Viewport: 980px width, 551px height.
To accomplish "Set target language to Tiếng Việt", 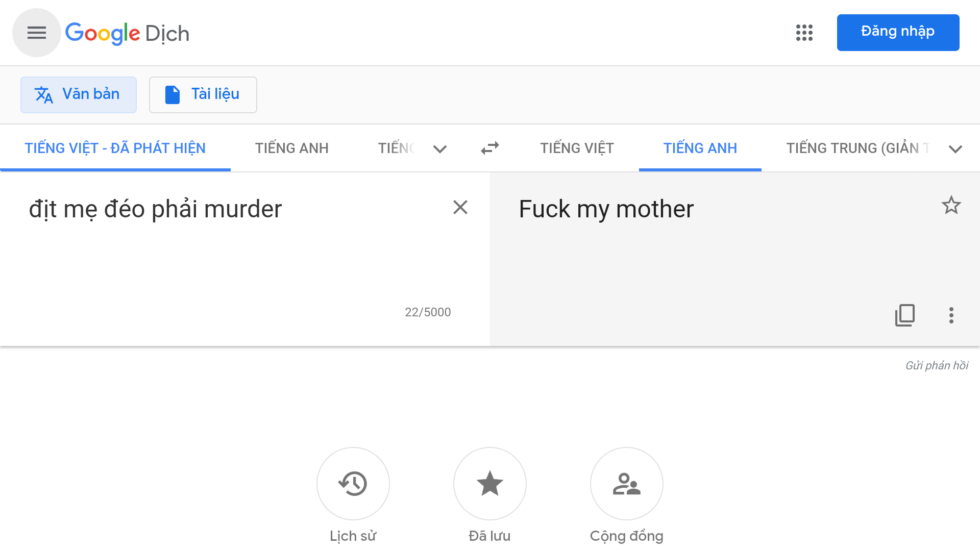I will [577, 148].
